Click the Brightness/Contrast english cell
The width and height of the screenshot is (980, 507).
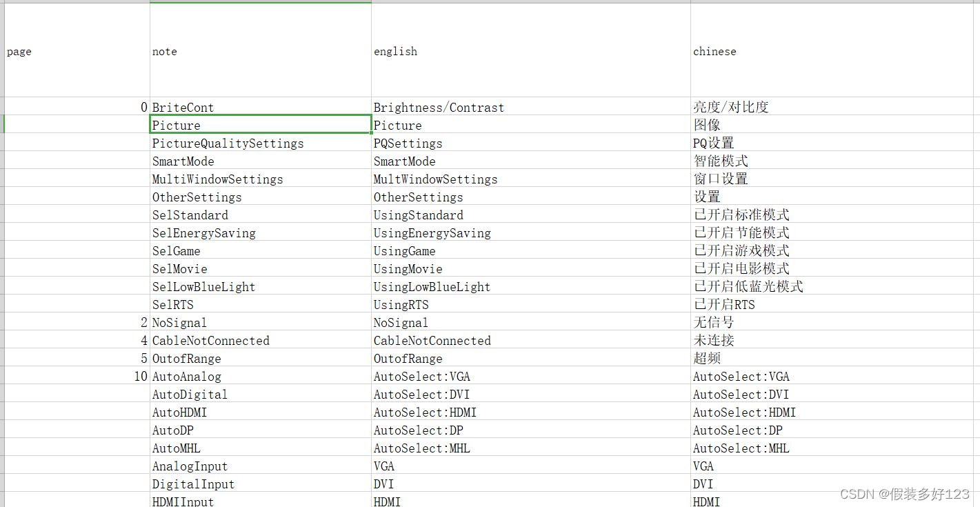pos(531,107)
